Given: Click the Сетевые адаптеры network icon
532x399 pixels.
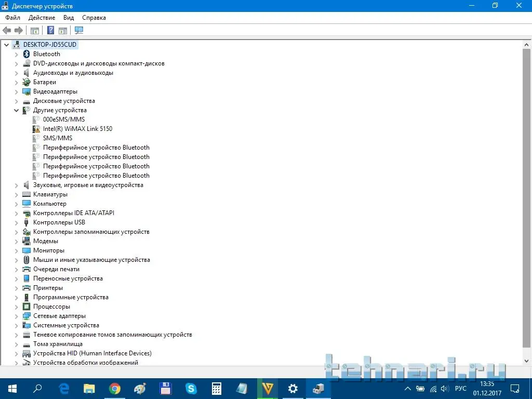Looking at the screenshot, I should tap(26, 316).
